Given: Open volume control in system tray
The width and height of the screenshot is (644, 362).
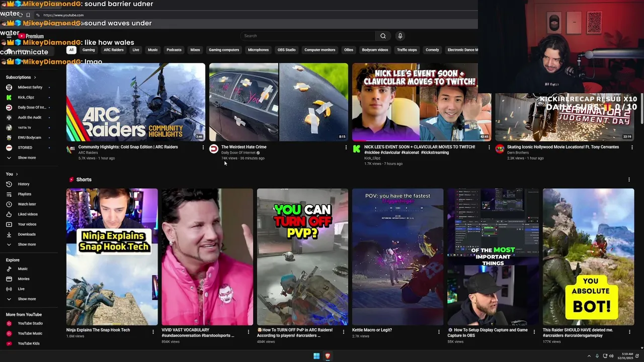Looking at the screenshot, I should (611, 356).
